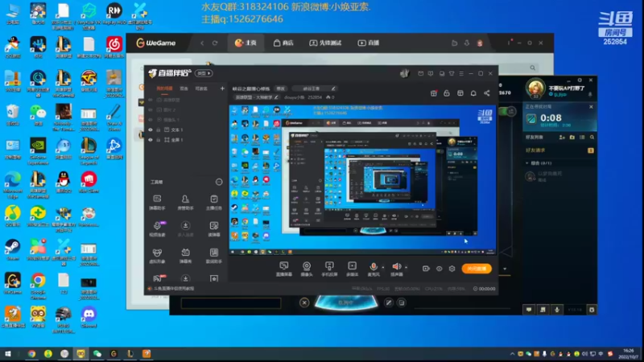Open the 弹幕秀 tool

(185, 256)
